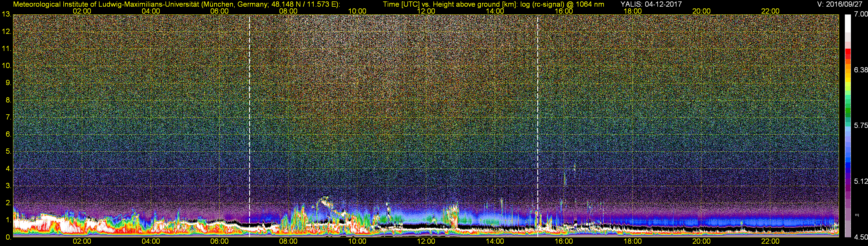Select the '7.' height axis label

[8, 117]
